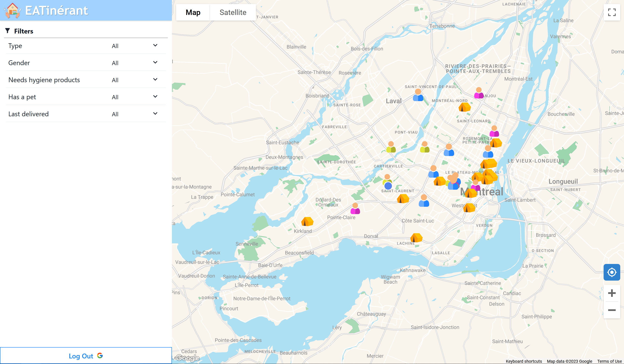Switch to the Map view tab
Viewport: 624px width, 364px height.
193,12
